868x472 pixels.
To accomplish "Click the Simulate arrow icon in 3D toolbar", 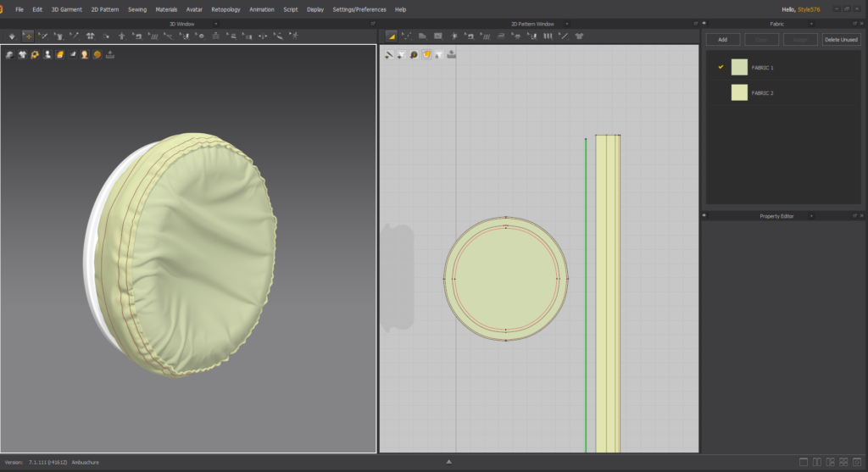I will [12, 36].
